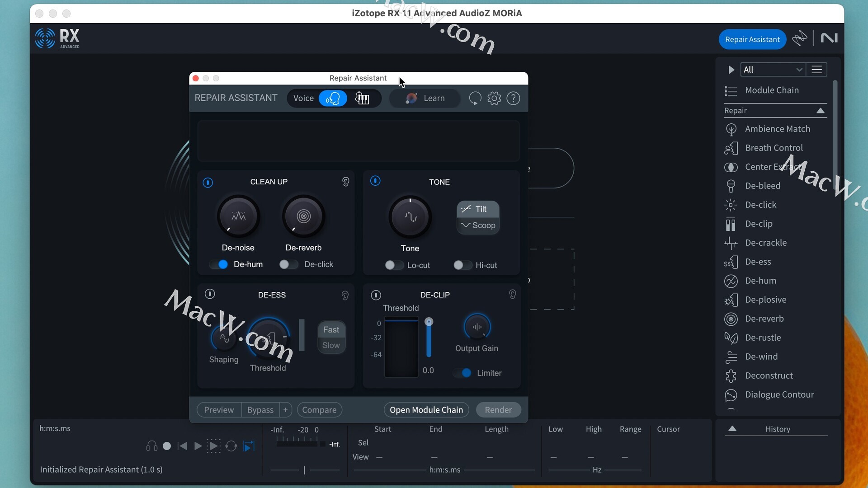Click the De-ess Shaping knob

click(x=224, y=338)
